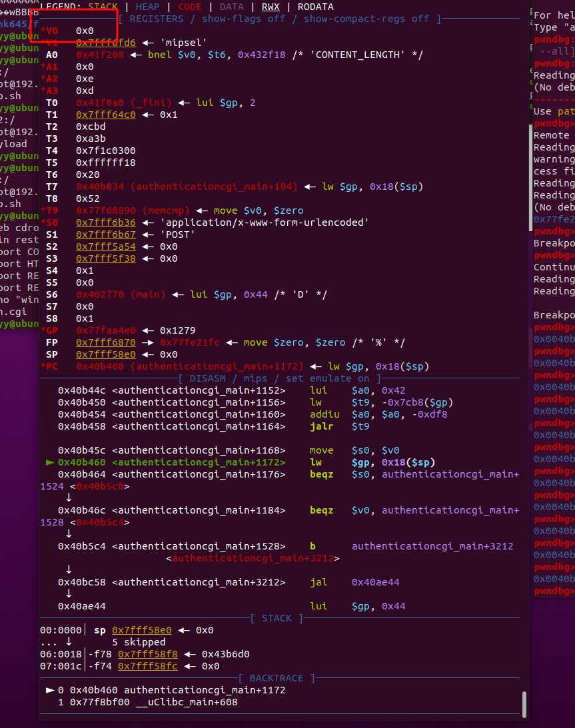Click the stack address 0x7fff58fc
Image resolution: width=575 pixels, height=728 pixels.
(148, 667)
